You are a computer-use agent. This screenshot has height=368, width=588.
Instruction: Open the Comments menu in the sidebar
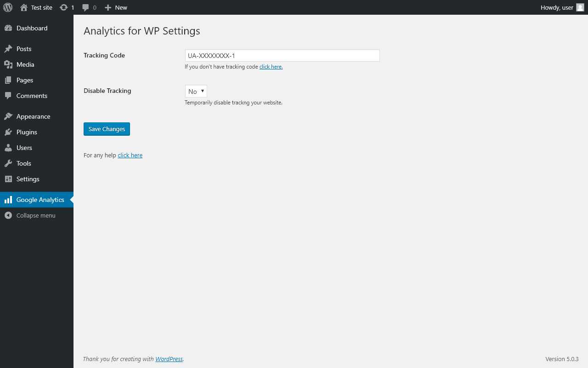(37, 96)
